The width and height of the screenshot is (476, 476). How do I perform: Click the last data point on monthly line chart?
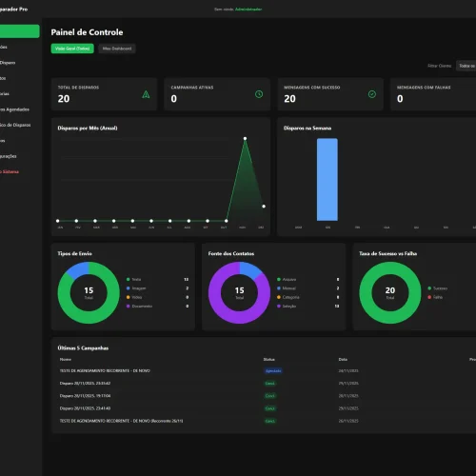(x=264, y=207)
